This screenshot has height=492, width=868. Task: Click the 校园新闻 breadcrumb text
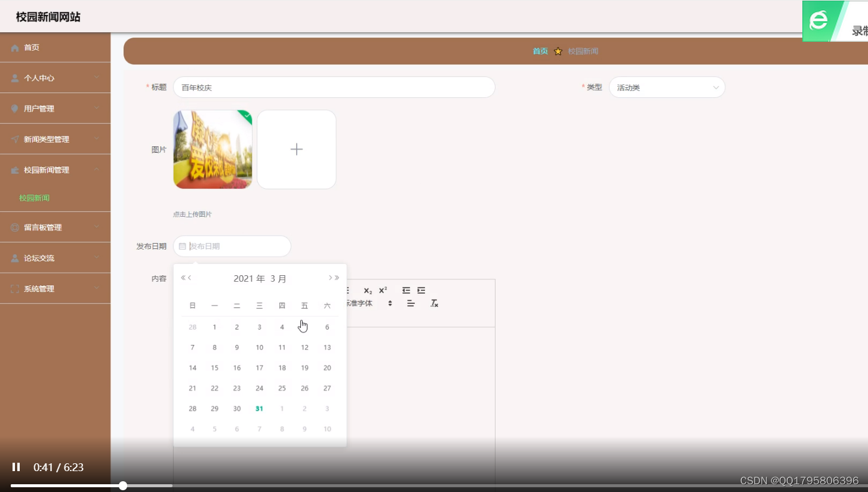[583, 51]
